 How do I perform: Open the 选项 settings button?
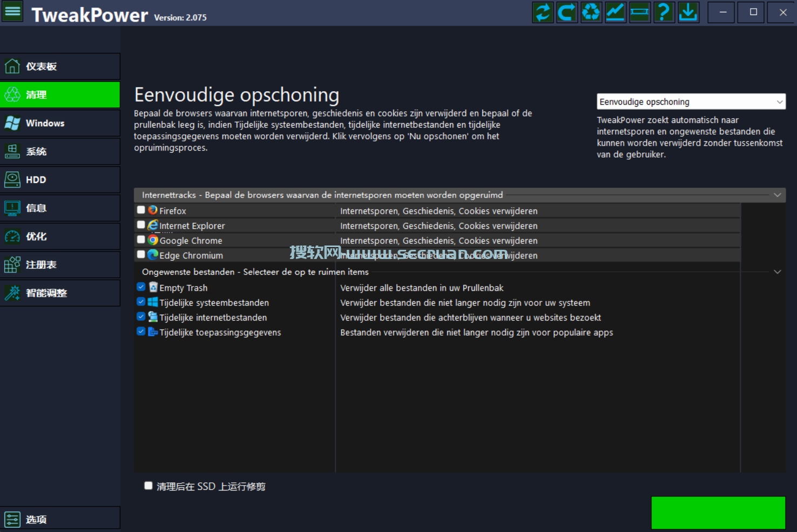click(x=60, y=518)
